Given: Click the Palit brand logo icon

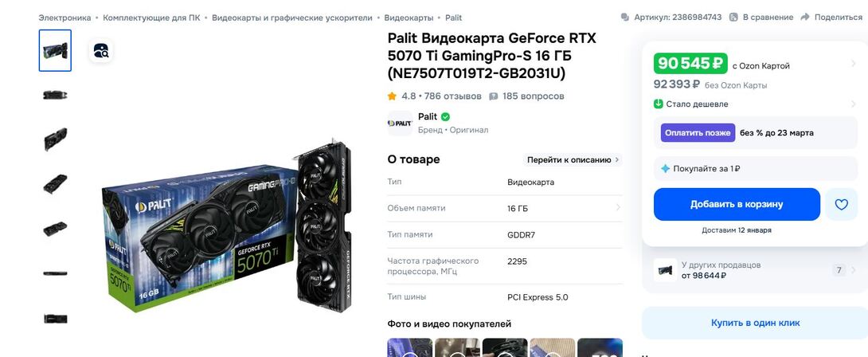Looking at the screenshot, I should click(400, 123).
